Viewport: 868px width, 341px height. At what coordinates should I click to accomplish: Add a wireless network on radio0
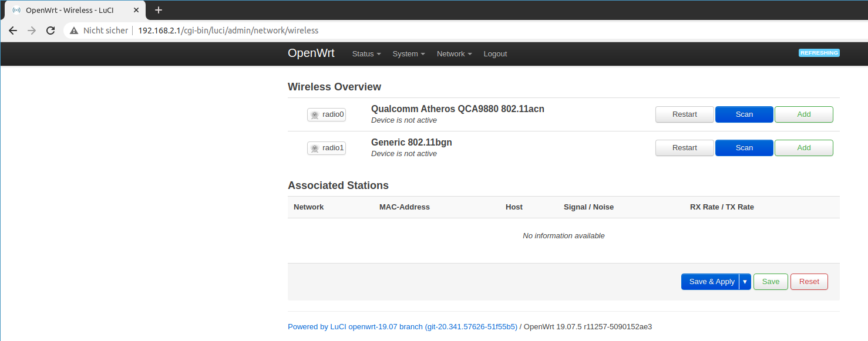[804, 114]
